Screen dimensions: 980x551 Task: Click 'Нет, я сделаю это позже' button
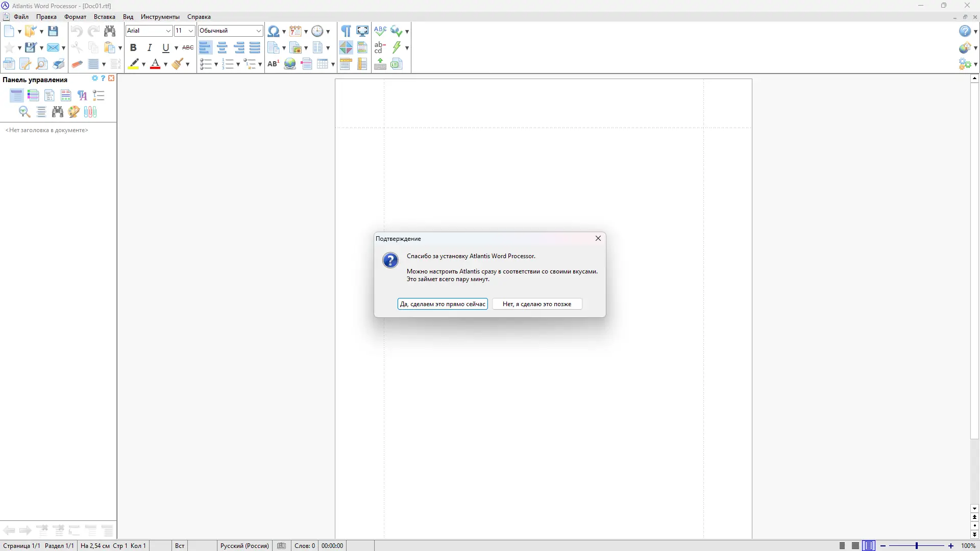[x=537, y=304]
